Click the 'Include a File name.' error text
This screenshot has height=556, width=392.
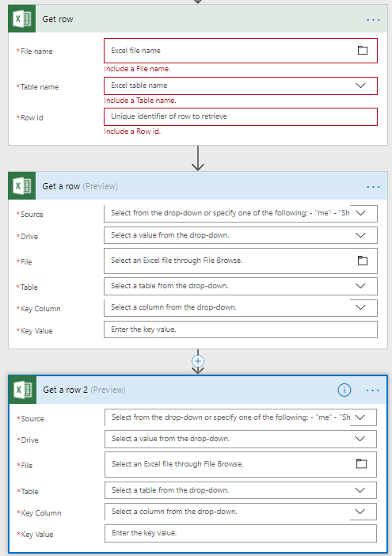coord(137,69)
